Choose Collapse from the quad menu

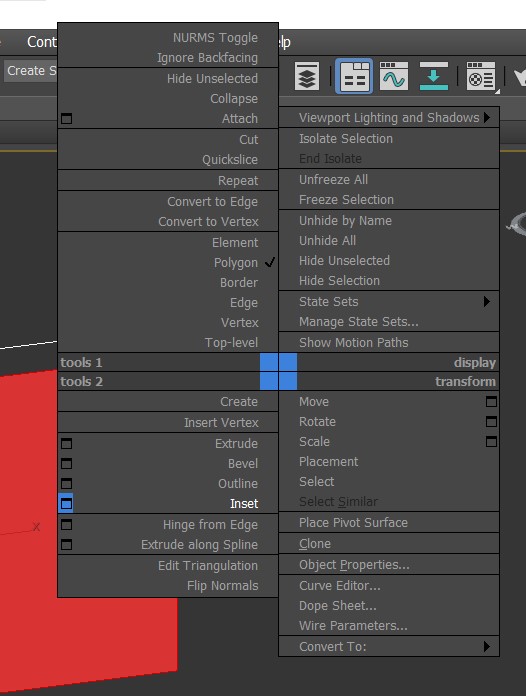coord(234,99)
